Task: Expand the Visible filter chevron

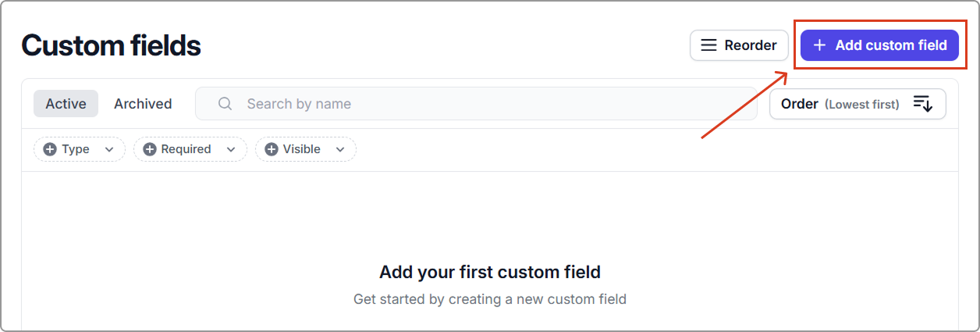Action: 340,149
